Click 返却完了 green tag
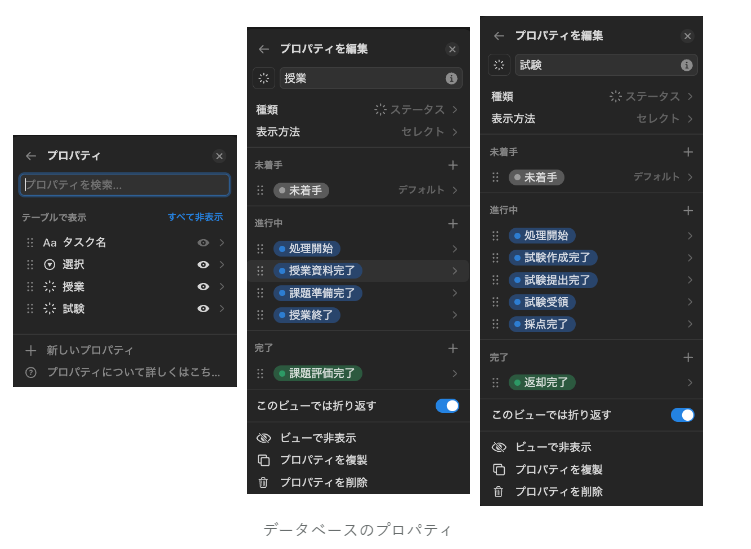This screenshot has height=549, width=751. [542, 382]
